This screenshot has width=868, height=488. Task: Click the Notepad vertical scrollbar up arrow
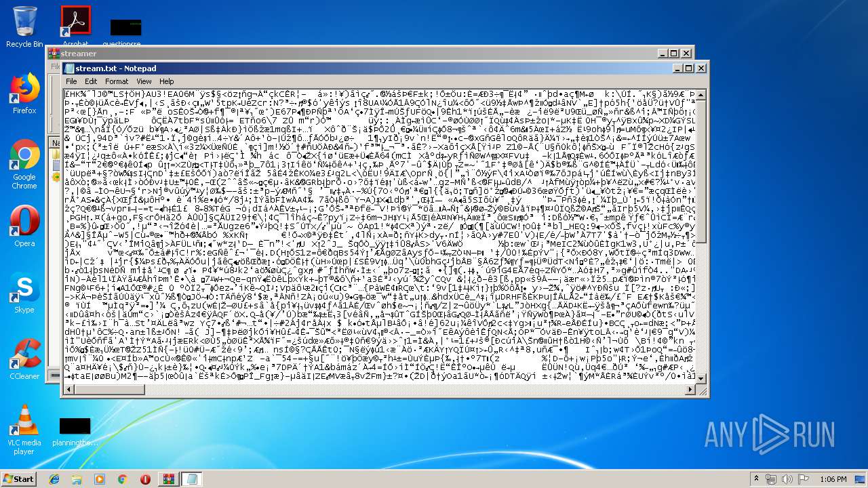point(701,96)
